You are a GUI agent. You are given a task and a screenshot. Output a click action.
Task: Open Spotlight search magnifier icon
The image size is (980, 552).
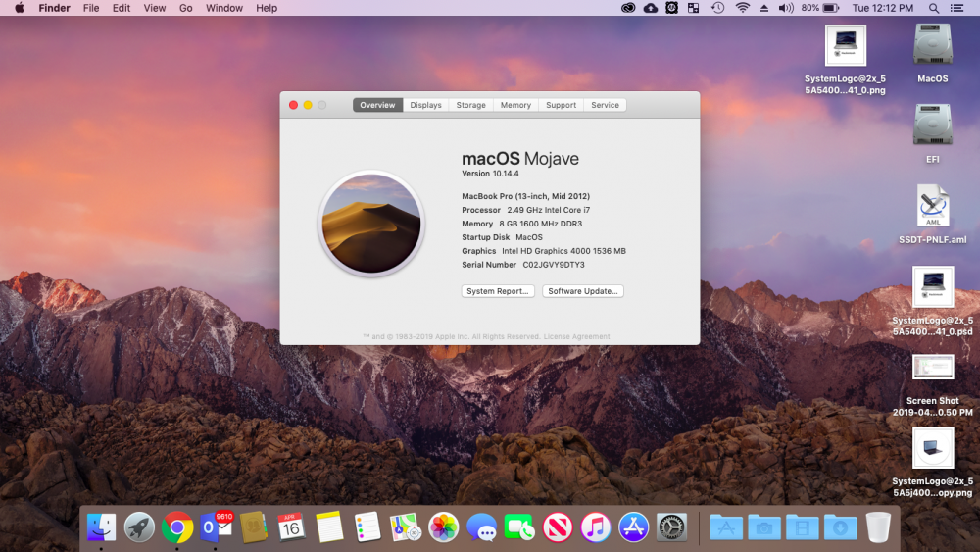pyautogui.click(x=933, y=8)
